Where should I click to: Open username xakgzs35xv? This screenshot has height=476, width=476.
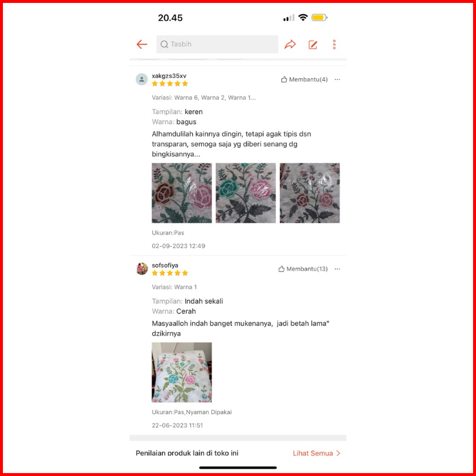pos(169,76)
